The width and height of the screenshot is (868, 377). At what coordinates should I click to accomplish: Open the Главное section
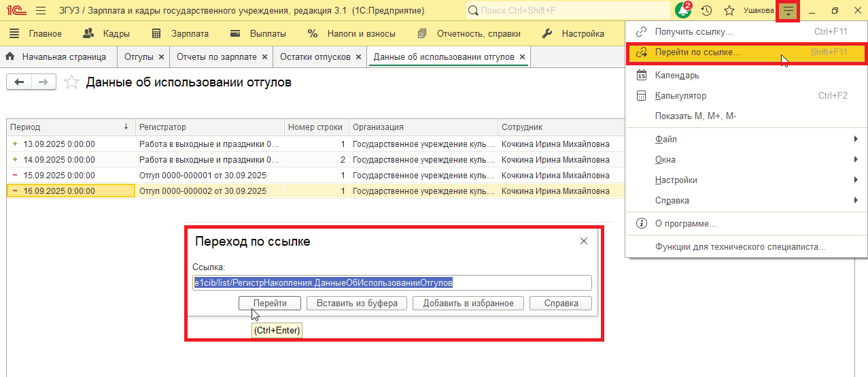tap(37, 34)
